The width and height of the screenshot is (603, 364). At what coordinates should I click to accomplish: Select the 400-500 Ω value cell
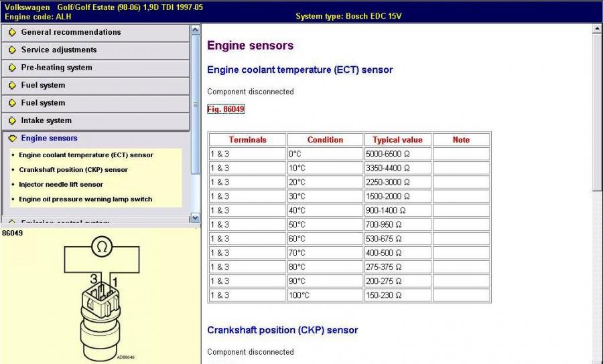click(397, 253)
